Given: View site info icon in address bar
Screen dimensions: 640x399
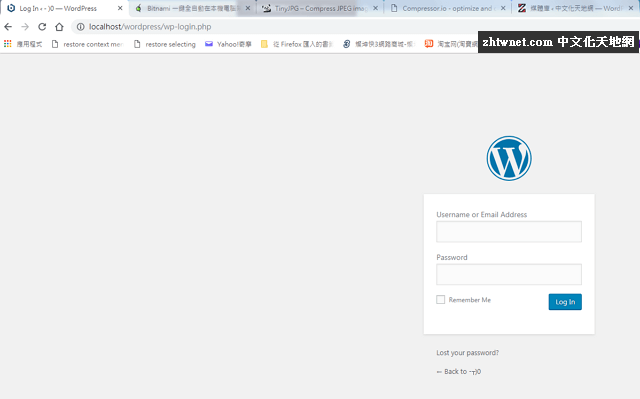Looking at the screenshot, I should tap(80, 27).
